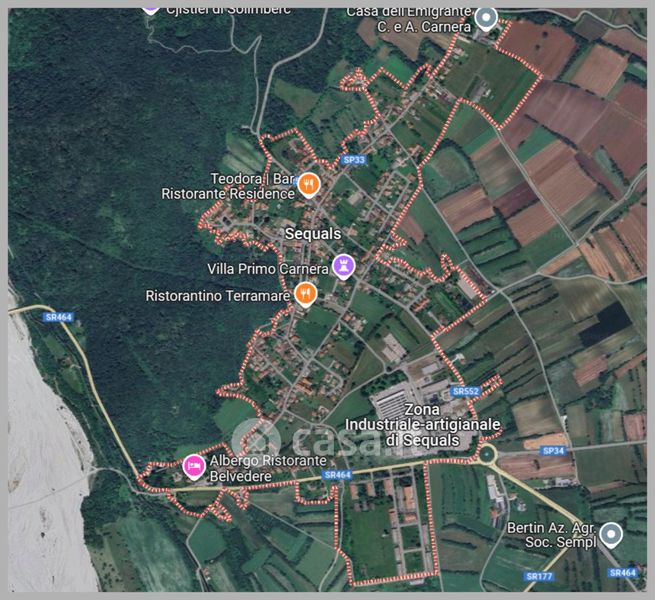Open Zona Industriale-artigianale di Sequals label
The width and height of the screenshot is (655, 600).
422,425
